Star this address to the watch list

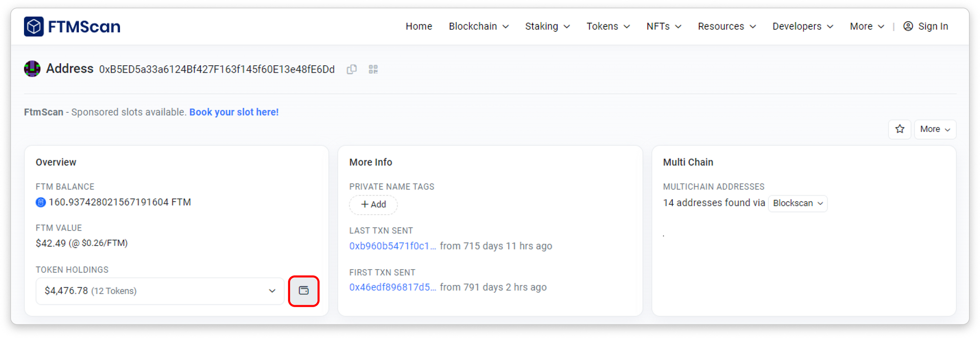pyautogui.click(x=900, y=129)
